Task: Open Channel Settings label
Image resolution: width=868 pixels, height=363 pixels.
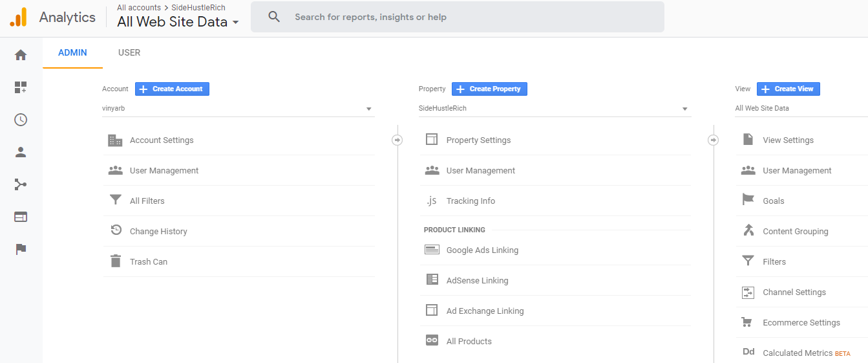Action: pos(794,292)
